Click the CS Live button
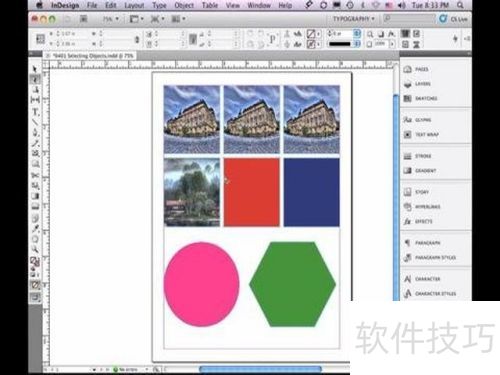 (453, 19)
